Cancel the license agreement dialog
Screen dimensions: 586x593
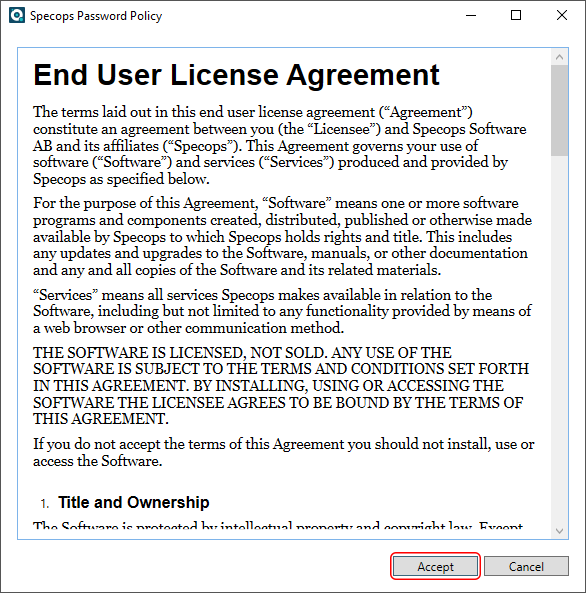526,566
